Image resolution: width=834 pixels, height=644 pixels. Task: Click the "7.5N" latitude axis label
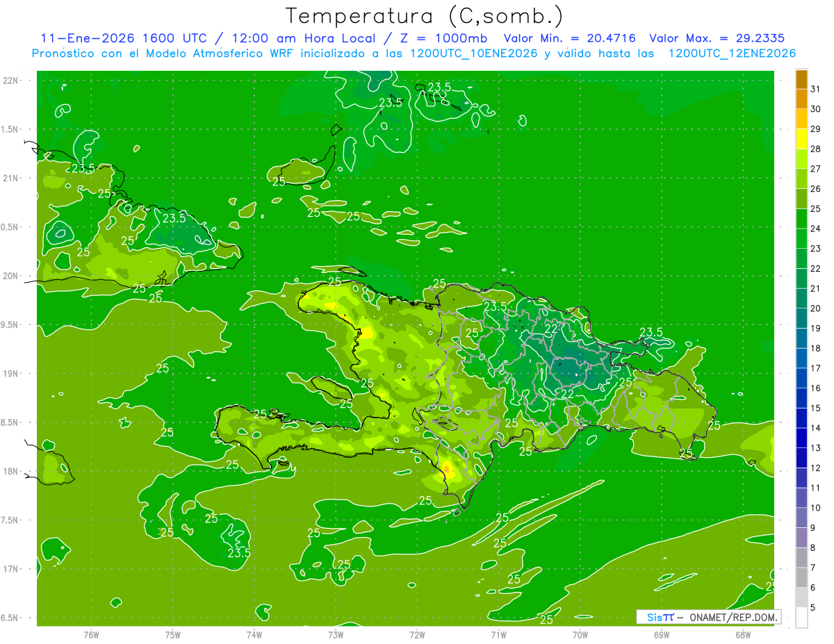tap(10, 520)
